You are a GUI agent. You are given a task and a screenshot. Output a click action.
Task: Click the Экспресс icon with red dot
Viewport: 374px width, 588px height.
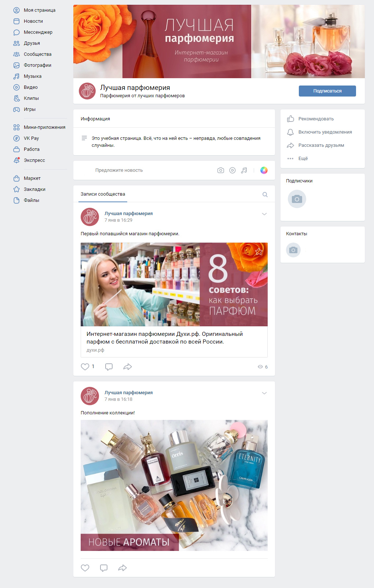click(x=16, y=160)
